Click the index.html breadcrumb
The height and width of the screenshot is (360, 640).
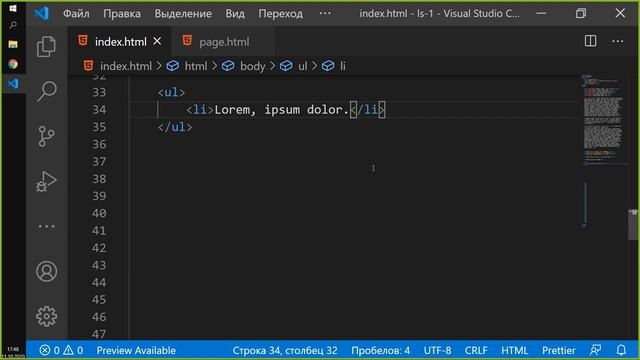[125, 66]
